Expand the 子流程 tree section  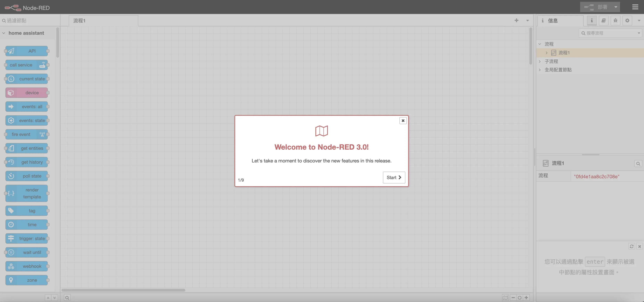540,61
